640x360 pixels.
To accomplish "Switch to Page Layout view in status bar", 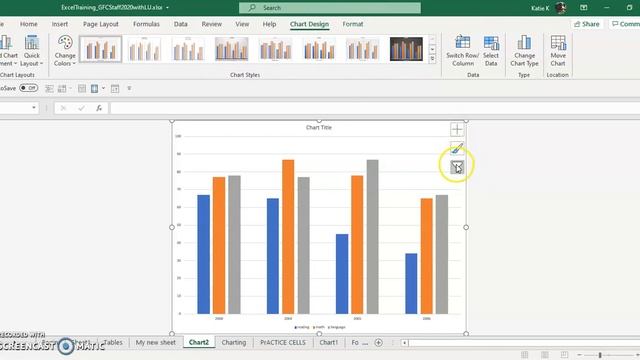I will click(544, 355).
